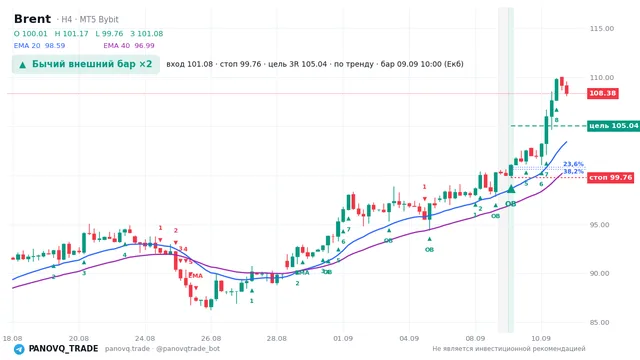Click the 23,6% Fibonacci level label
The image size is (640, 360).
point(573,164)
